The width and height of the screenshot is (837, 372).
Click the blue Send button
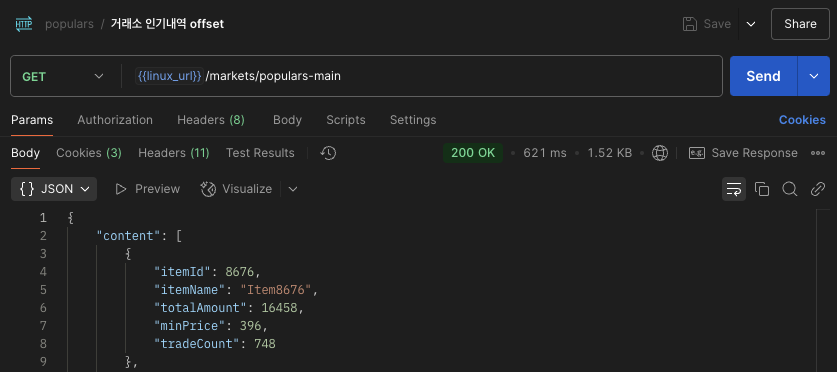763,76
